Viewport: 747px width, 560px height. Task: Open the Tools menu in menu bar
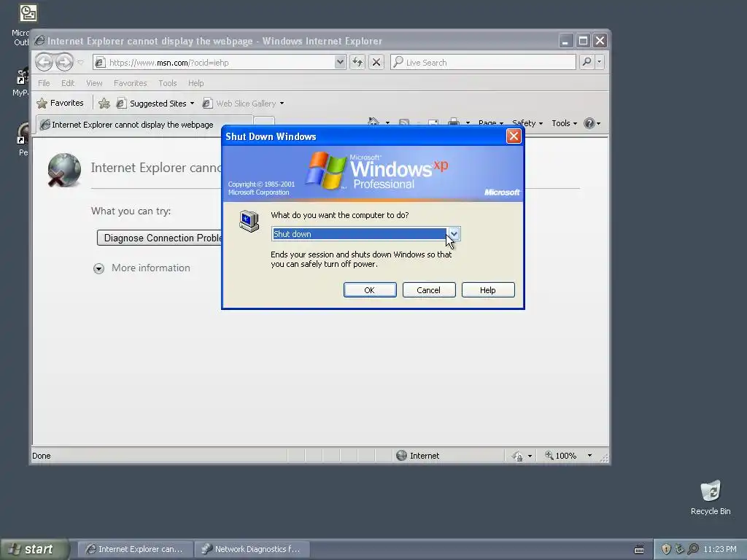168,83
